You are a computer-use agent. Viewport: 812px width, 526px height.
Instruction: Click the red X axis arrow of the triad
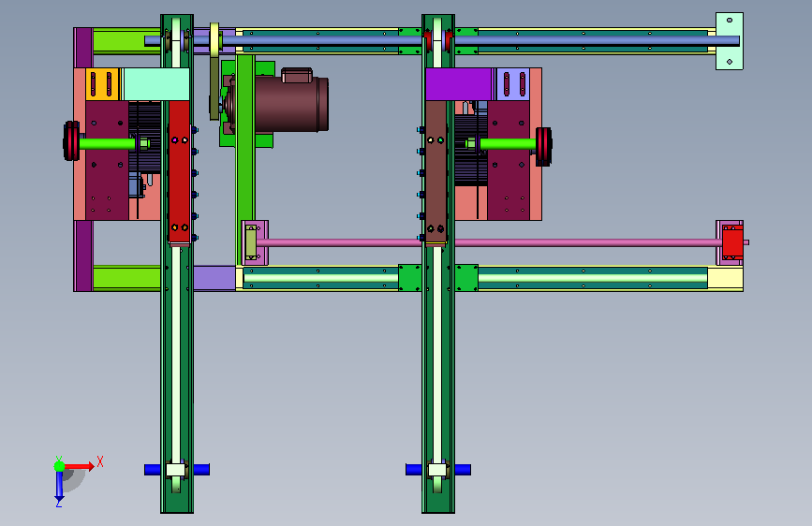80,466
